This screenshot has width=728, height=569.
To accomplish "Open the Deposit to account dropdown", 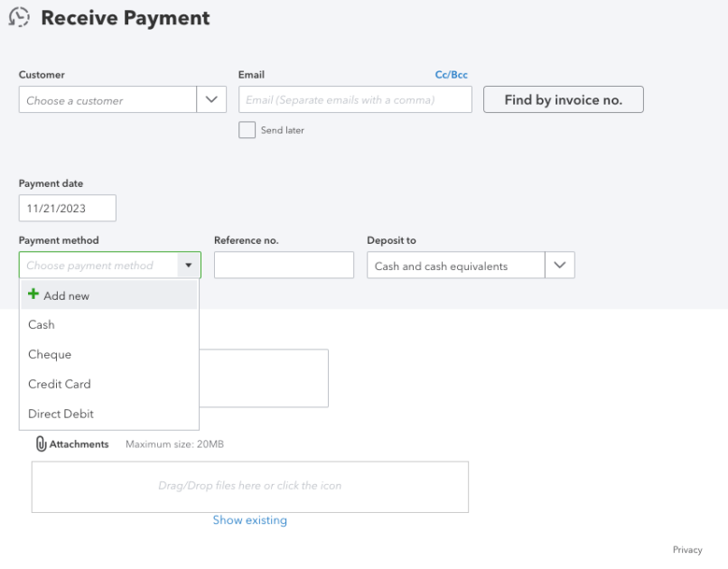I will (x=559, y=265).
